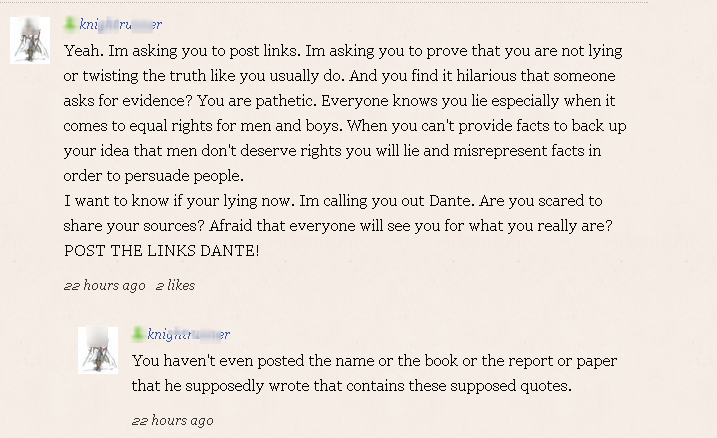The width and height of the screenshot is (717, 438).
Task: Click the name "Dante" after "calling you out"
Action: point(450,201)
